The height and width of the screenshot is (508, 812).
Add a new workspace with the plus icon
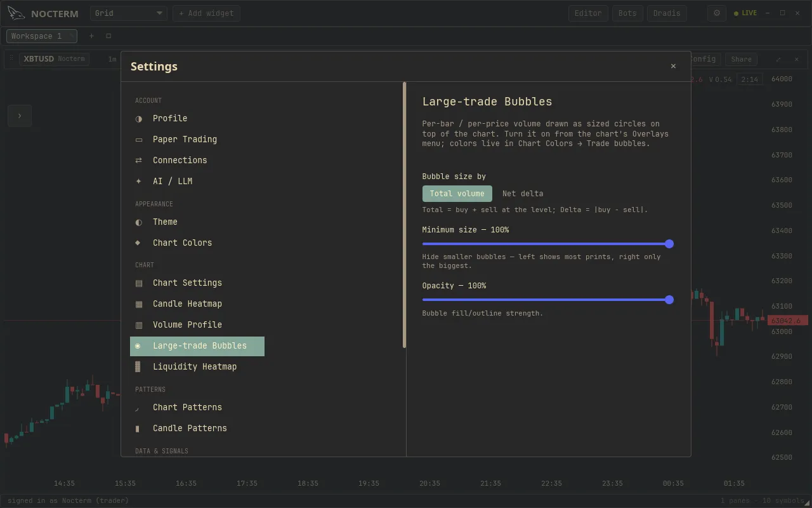click(91, 36)
